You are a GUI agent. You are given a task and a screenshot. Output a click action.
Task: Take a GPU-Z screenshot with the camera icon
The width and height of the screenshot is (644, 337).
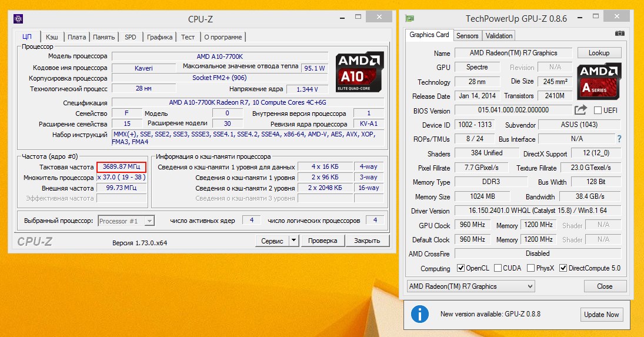pos(620,34)
